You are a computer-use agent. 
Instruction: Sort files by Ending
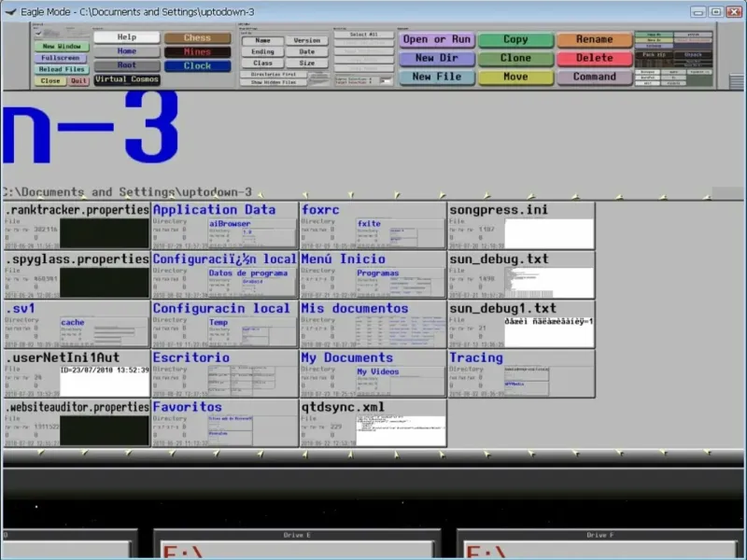click(262, 51)
